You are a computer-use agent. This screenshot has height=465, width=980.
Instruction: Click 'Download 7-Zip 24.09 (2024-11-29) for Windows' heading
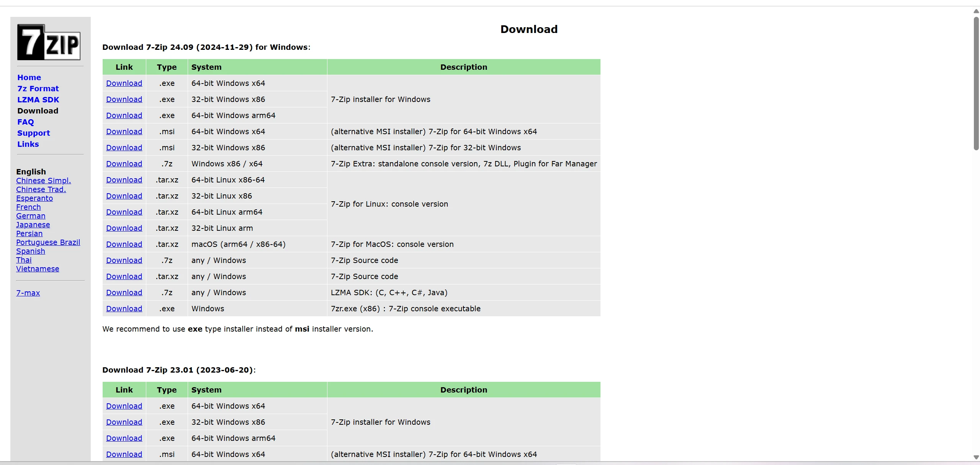point(206,47)
